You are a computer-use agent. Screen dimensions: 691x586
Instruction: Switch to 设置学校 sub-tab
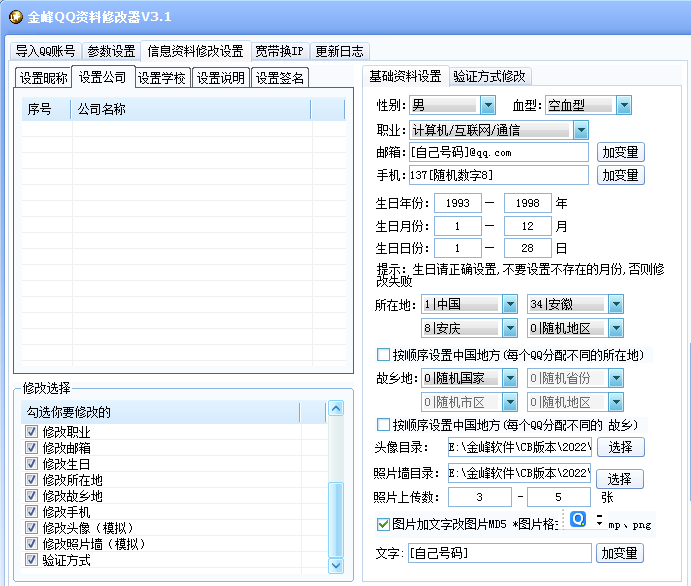[x=162, y=78]
